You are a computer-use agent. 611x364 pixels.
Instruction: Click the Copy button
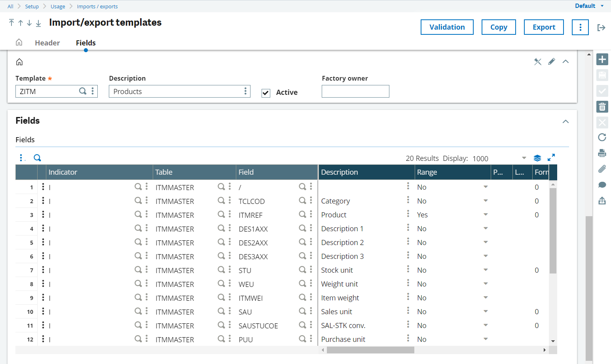click(498, 27)
